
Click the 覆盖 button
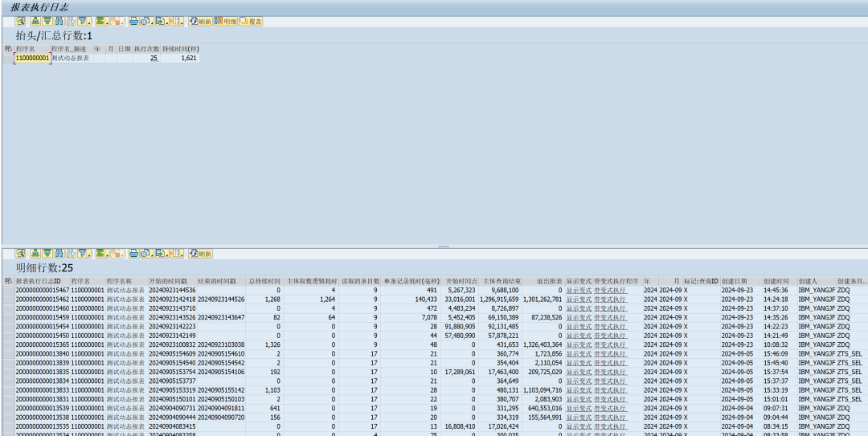251,22
